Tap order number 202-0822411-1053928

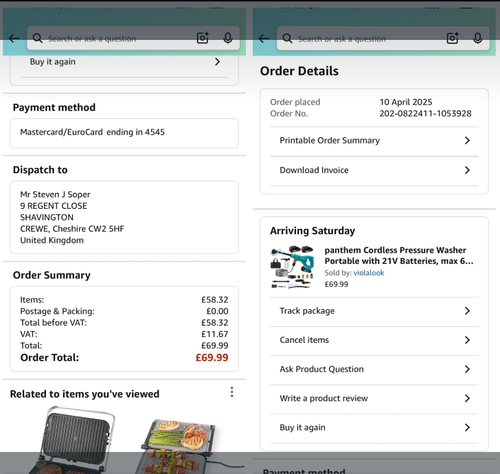tap(425, 114)
